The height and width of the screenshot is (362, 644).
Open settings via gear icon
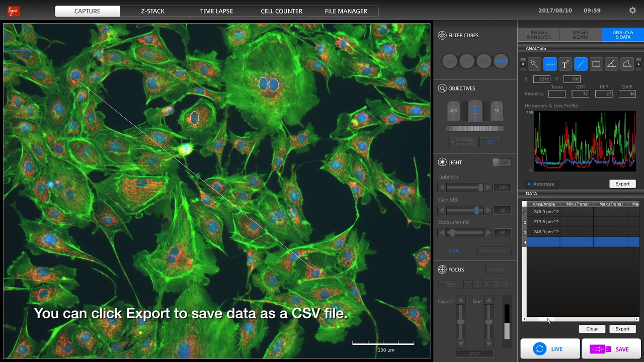click(x=632, y=10)
